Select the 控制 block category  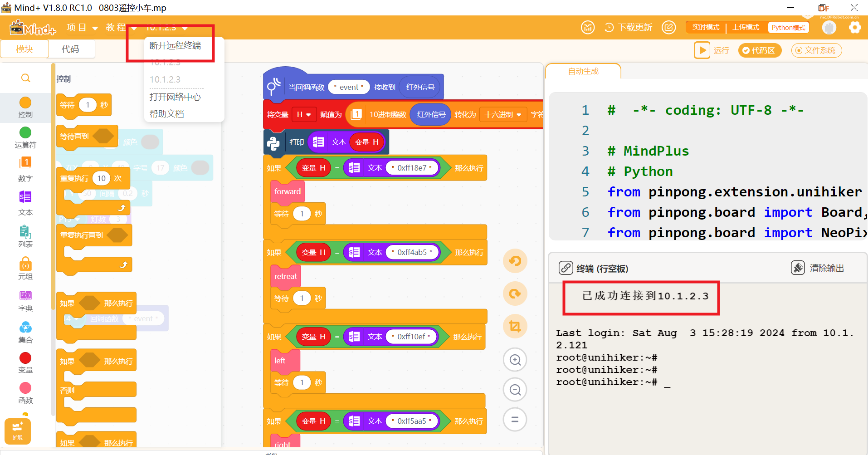click(25, 108)
